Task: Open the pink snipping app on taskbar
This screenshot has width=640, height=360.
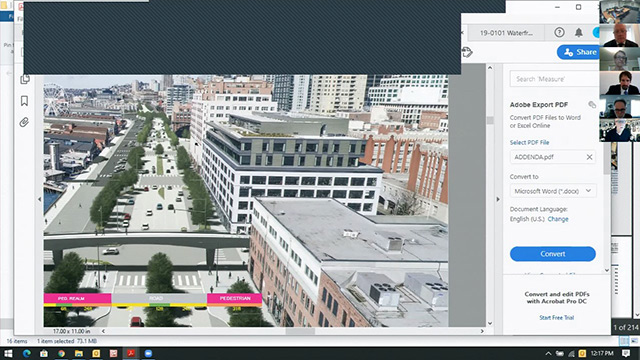Action: click(113, 353)
